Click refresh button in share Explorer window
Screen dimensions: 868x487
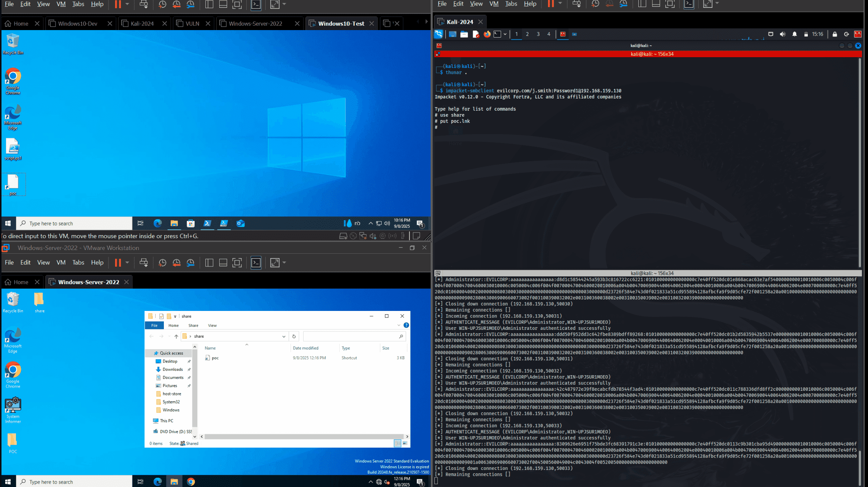(294, 337)
